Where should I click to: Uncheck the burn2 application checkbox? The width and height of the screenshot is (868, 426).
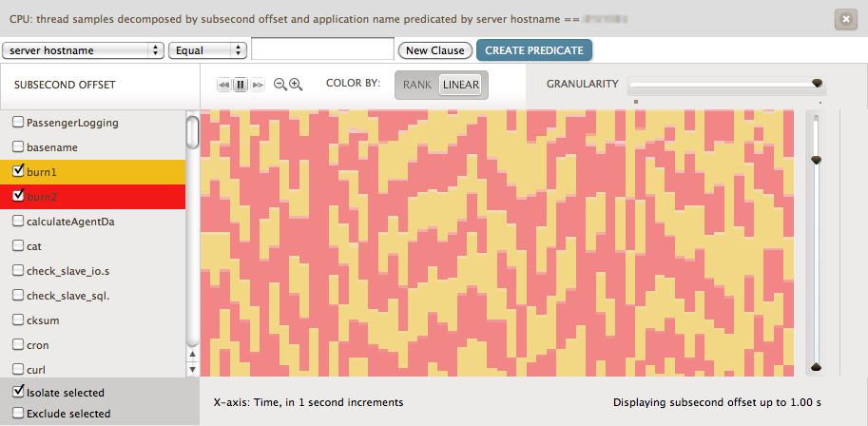[x=18, y=196]
